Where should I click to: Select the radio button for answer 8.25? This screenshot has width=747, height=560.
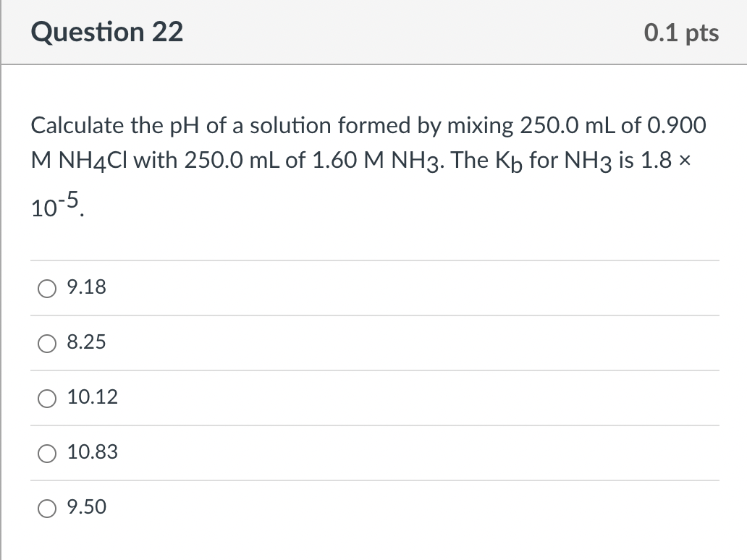(x=47, y=343)
